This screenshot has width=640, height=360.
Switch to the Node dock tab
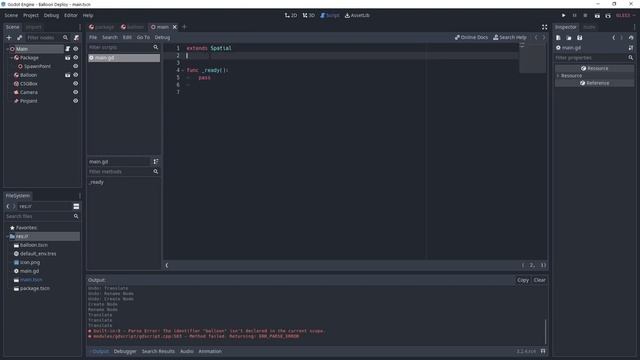[589, 27]
